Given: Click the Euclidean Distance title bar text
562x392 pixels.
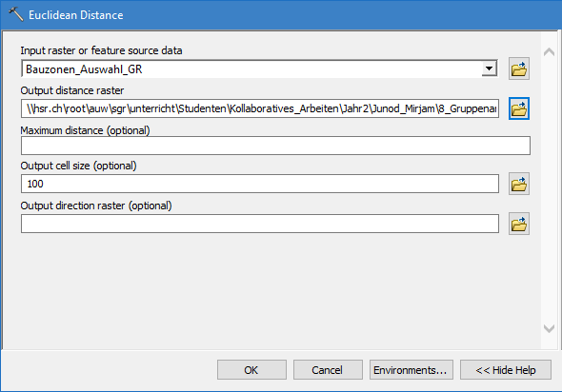Looking at the screenshot, I should 76,15.
